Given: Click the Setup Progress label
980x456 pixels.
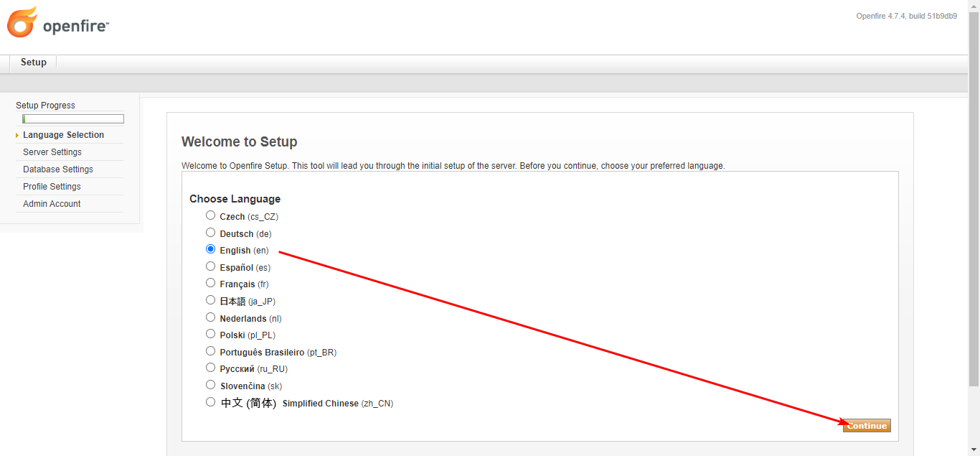Looking at the screenshot, I should [x=45, y=106].
